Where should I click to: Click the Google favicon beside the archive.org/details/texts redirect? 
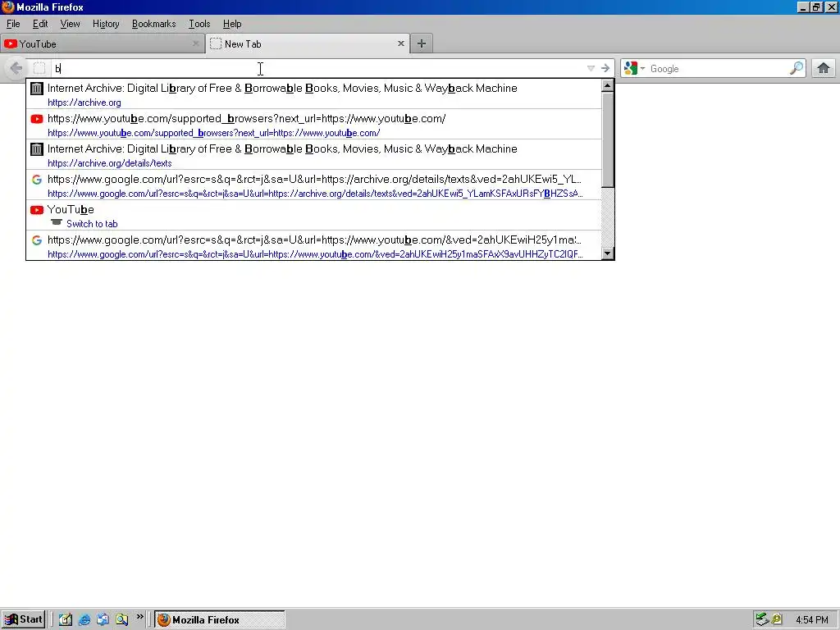pyautogui.click(x=36, y=180)
